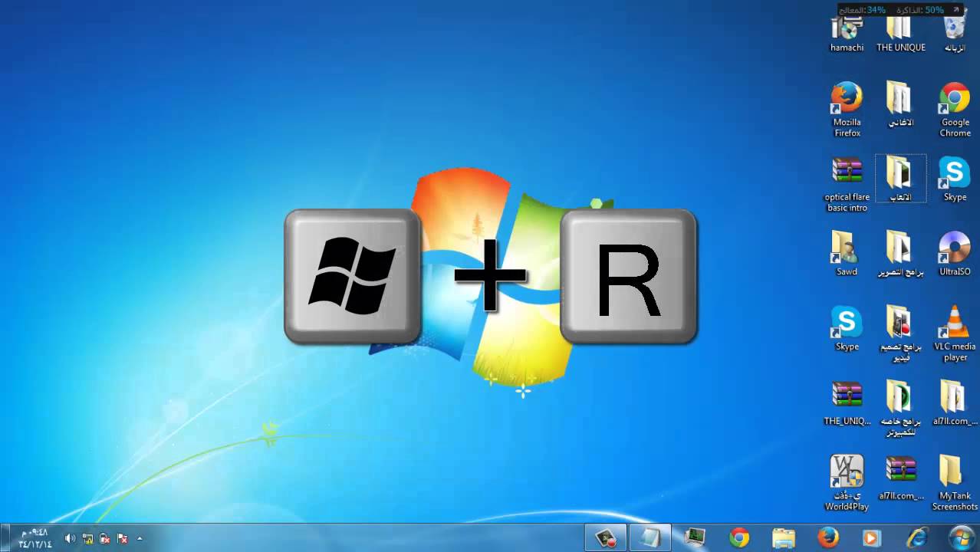Image resolution: width=980 pixels, height=552 pixels.
Task: Launch Mozilla Firefox from the desktop
Action: click(x=847, y=110)
